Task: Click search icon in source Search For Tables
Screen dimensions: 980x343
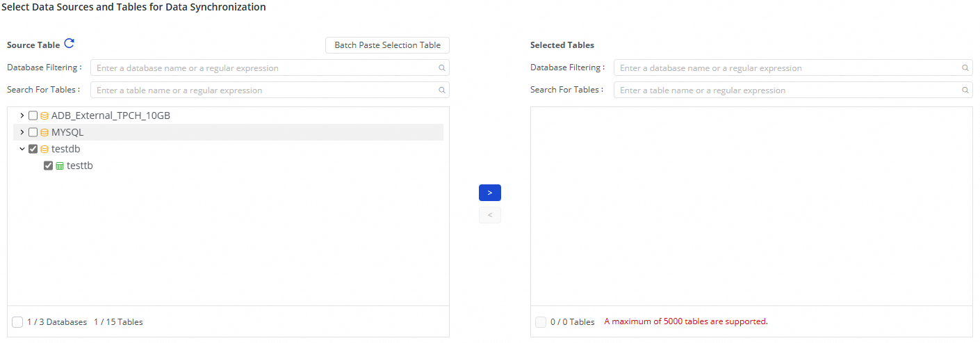Action: point(441,90)
